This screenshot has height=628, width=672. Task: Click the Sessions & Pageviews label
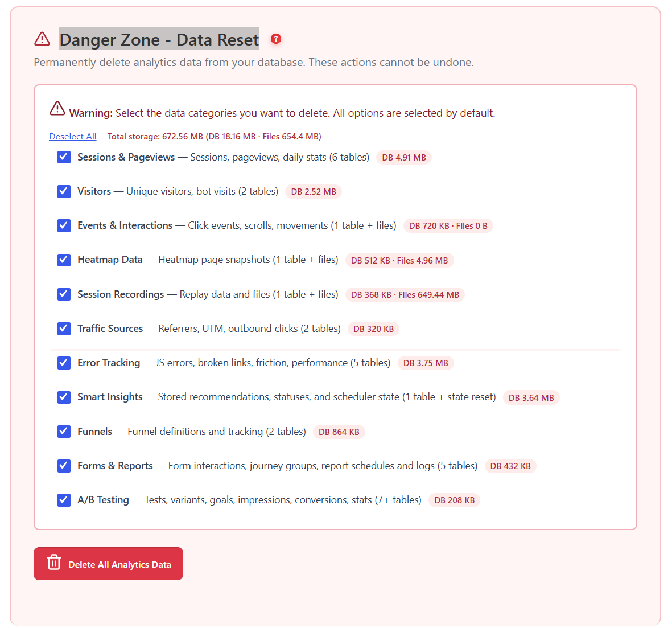pyautogui.click(x=126, y=157)
